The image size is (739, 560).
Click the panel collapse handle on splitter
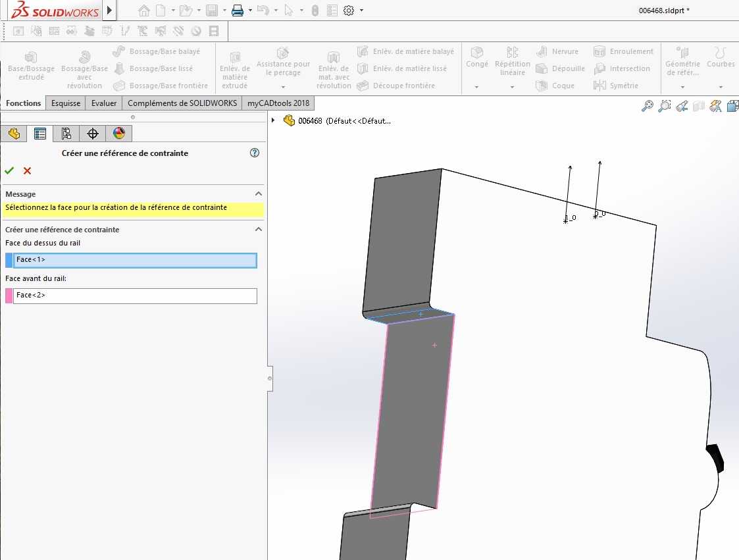[270, 378]
